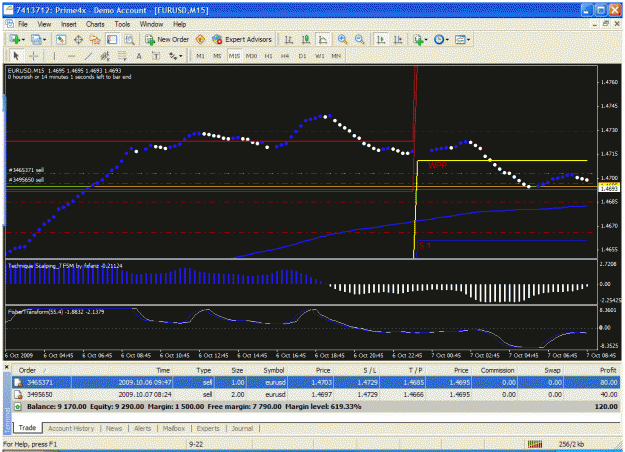Switch chart to line chart icon

tap(323, 39)
